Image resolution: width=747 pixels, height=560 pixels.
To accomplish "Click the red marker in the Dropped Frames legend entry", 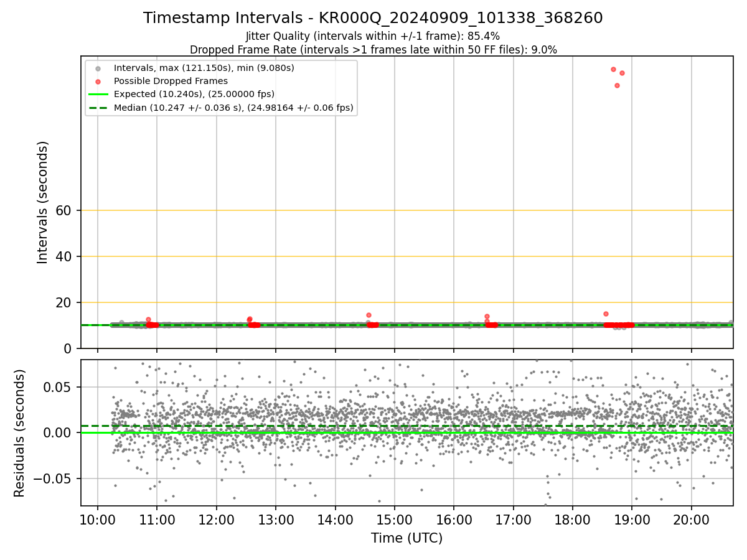I will [x=98, y=81].
